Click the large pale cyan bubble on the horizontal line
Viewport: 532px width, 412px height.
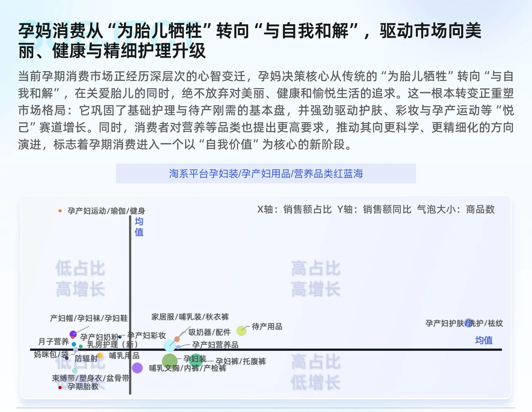pyautogui.click(x=170, y=345)
